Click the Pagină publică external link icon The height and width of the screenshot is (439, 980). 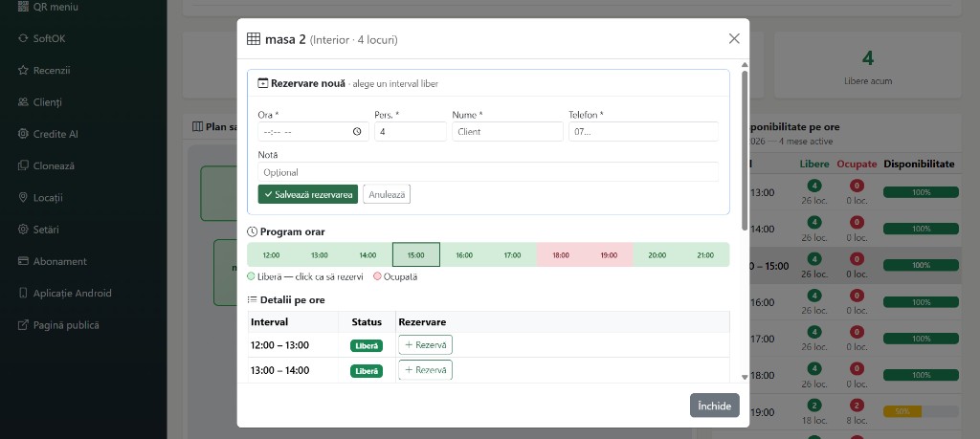pyautogui.click(x=23, y=325)
